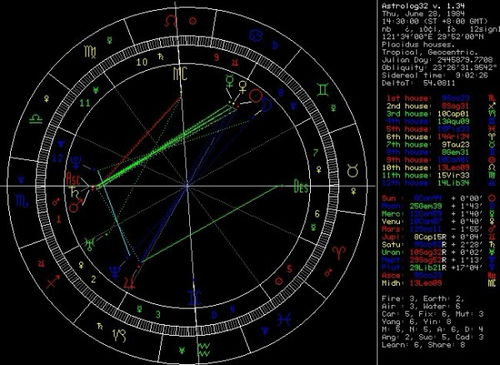Image resolution: width=500 pixels, height=365 pixels.
Task: Click the 'Sidereal time: 9:02:26' line
Action: (435, 75)
